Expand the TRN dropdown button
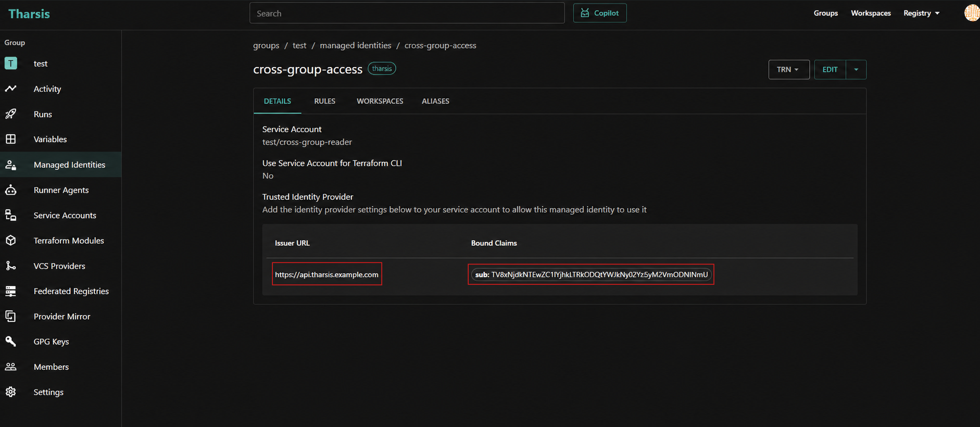 click(789, 69)
